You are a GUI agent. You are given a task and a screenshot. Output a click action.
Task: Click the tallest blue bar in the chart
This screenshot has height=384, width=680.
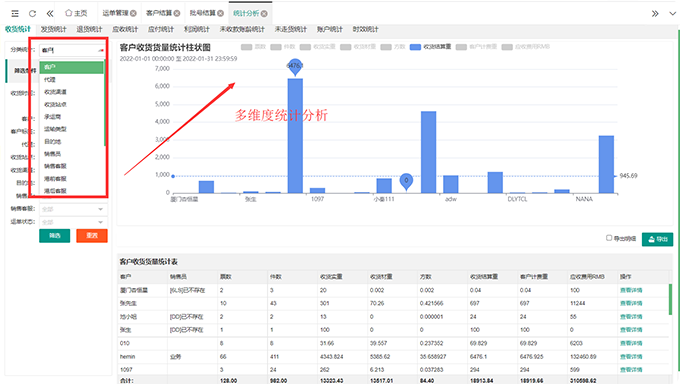(295, 135)
